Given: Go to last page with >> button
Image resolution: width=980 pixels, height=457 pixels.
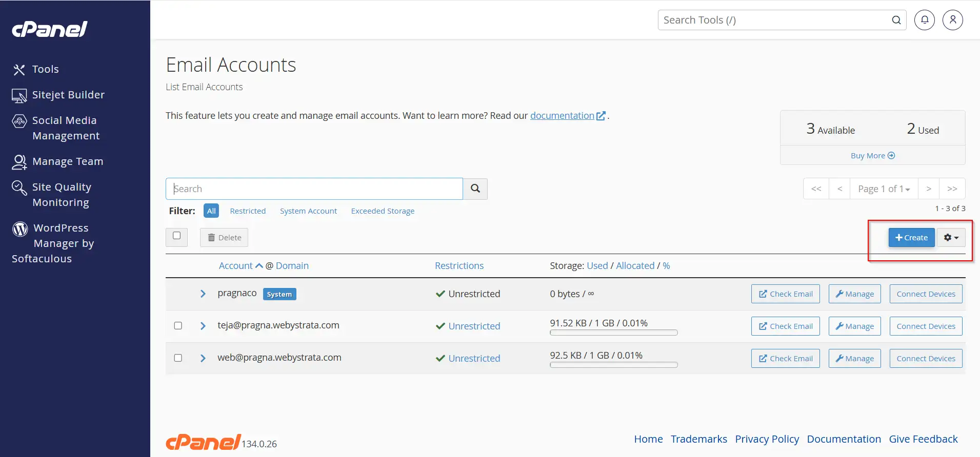Looking at the screenshot, I should click(952, 189).
